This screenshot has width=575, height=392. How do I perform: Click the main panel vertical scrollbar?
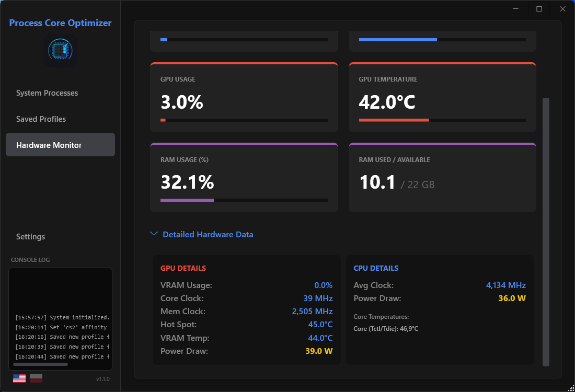tap(546, 232)
